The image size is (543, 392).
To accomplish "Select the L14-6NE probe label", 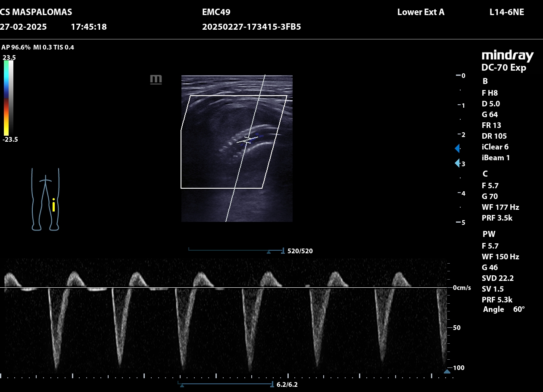I will 504,12.
